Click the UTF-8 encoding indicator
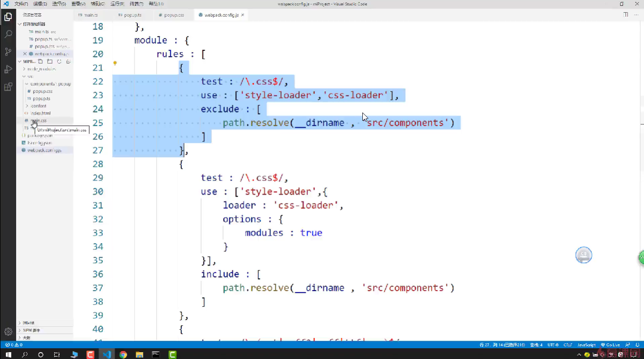The width and height of the screenshot is (644, 359). pyautogui.click(x=553, y=345)
